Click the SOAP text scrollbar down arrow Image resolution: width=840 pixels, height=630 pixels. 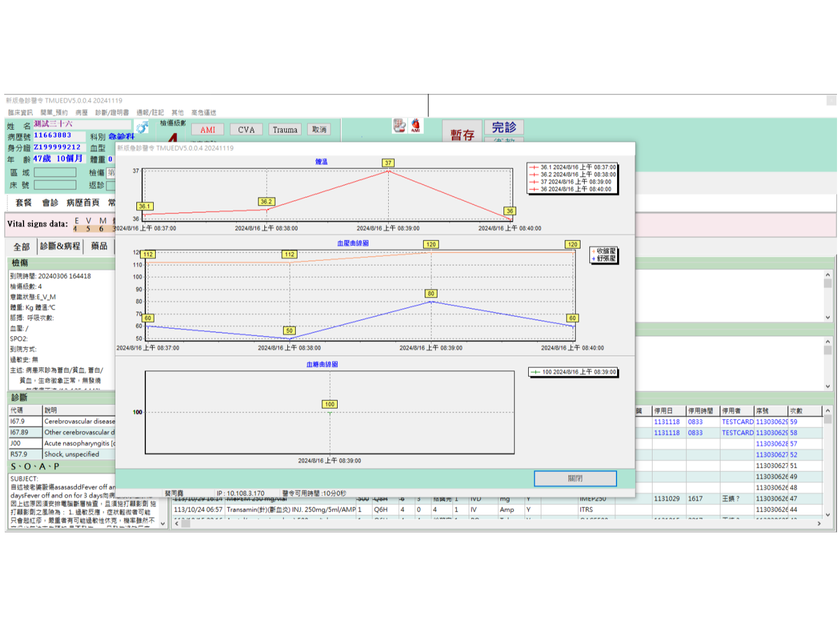(x=162, y=524)
